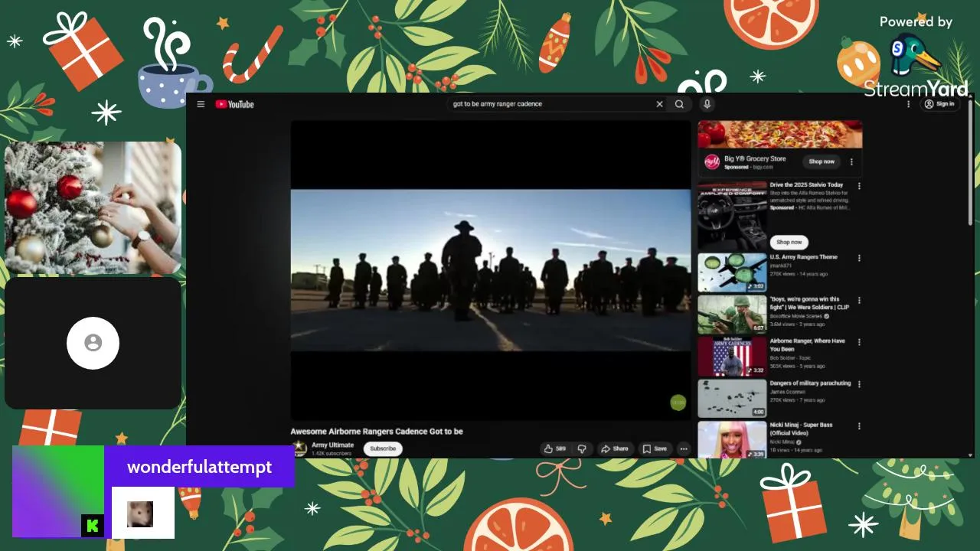Select the blank avatar participant tile
The image size is (980, 551).
point(93,344)
